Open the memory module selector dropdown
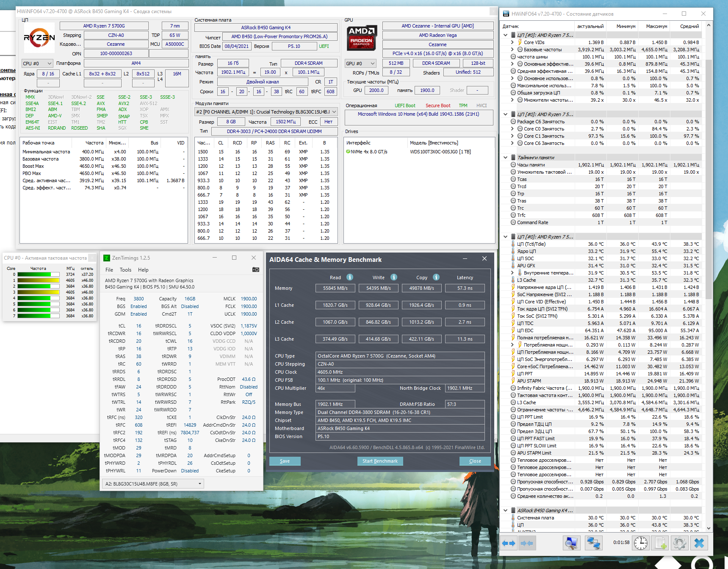The image size is (728, 569). (266, 112)
